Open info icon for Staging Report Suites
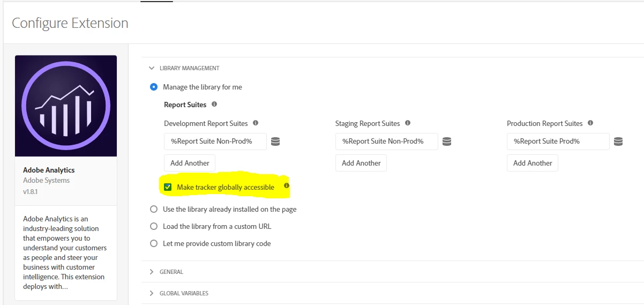 pyautogui.click(x=408, y=123)
